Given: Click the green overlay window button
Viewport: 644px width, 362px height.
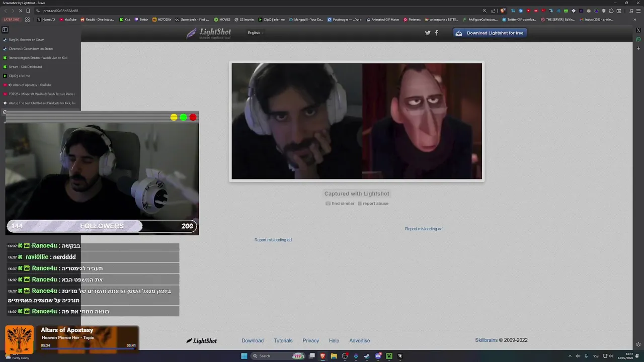Looking at the screenshot, I should [x=183, y=117].
